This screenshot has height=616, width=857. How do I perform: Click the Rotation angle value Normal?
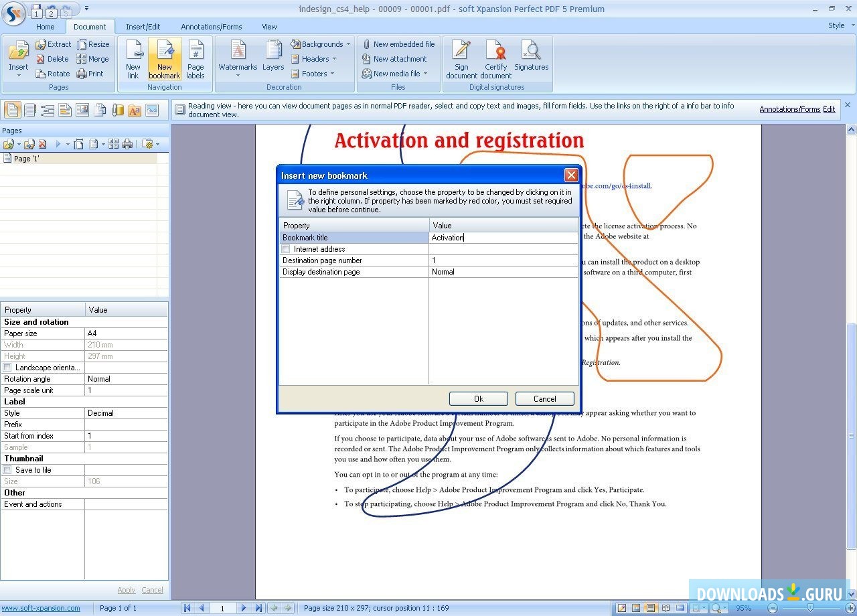[127, 379]
